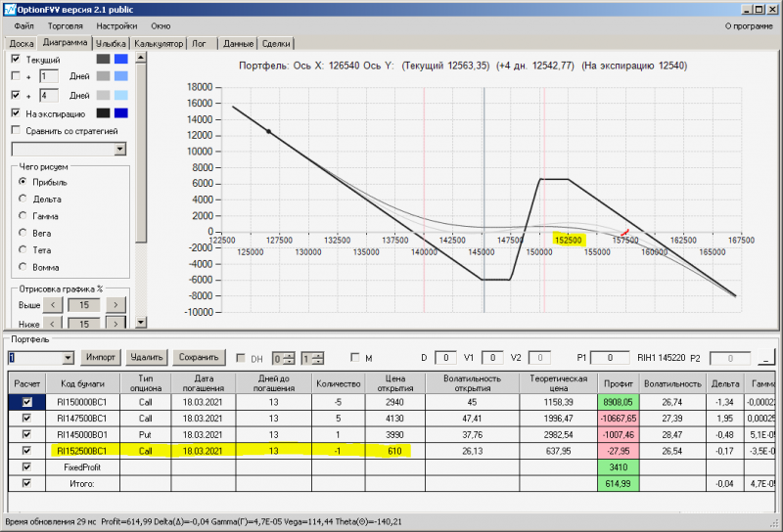Screen dimensions: 783x532
Task: Switch to the Улыбка tab
Action: tap(111, 44)
